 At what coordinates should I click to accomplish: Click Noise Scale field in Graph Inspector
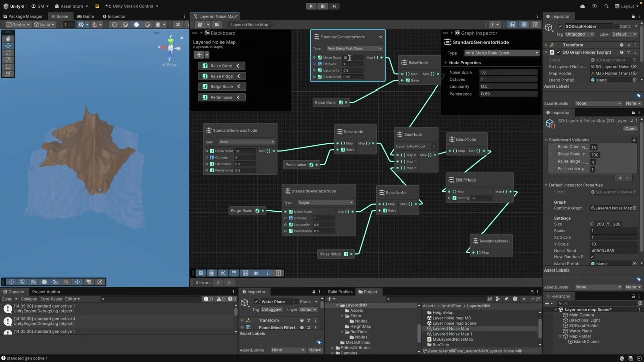point(509,72)
